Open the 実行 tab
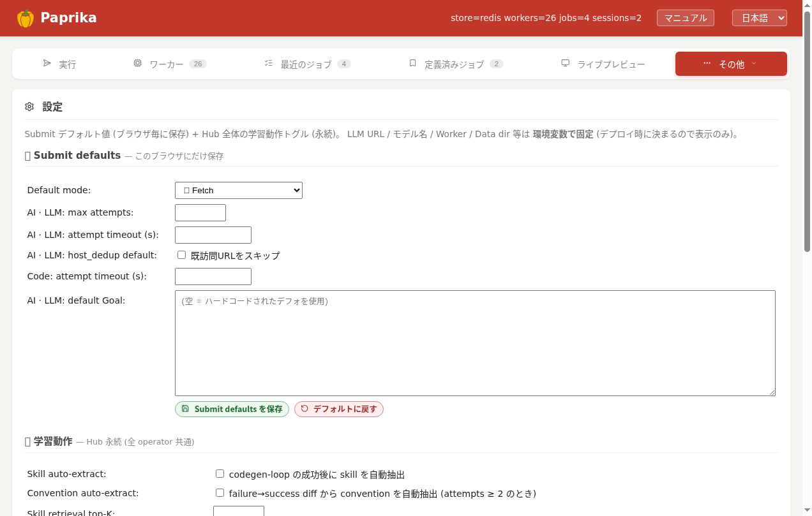The height and width of the screenshot is (516, 812). (59, 64)
